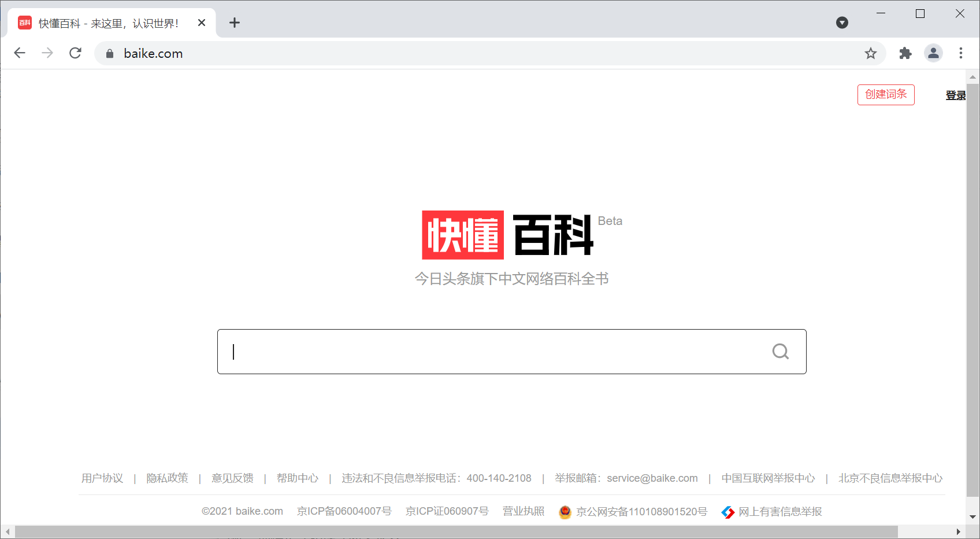The image size is (980, 539).
Task: Click the 创建词条 button
Action: [885, 94]
